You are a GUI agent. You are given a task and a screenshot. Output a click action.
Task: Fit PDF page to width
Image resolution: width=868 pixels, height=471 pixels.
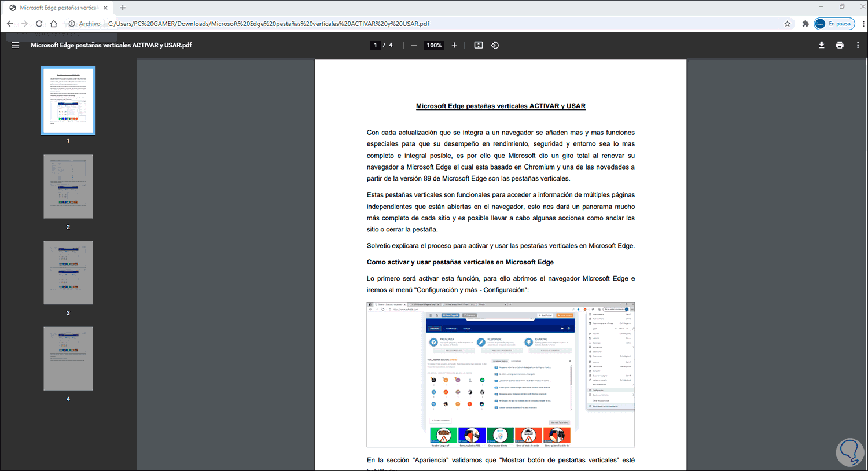(x=479, y=45)
